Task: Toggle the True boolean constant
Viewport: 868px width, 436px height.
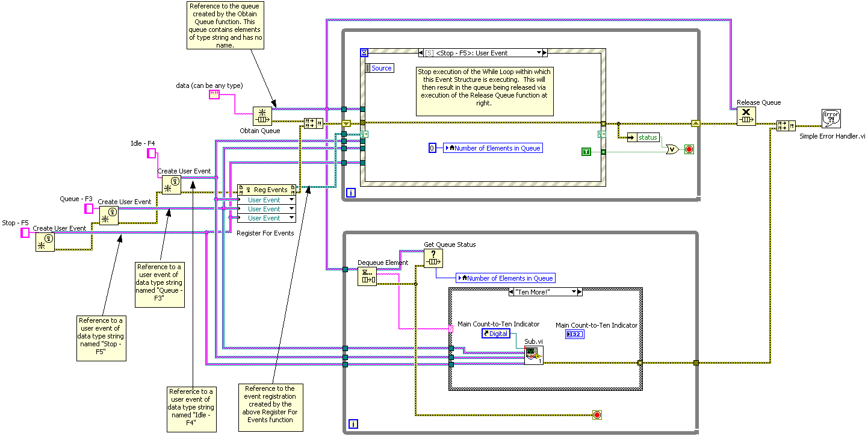Action: pos(587,152)
